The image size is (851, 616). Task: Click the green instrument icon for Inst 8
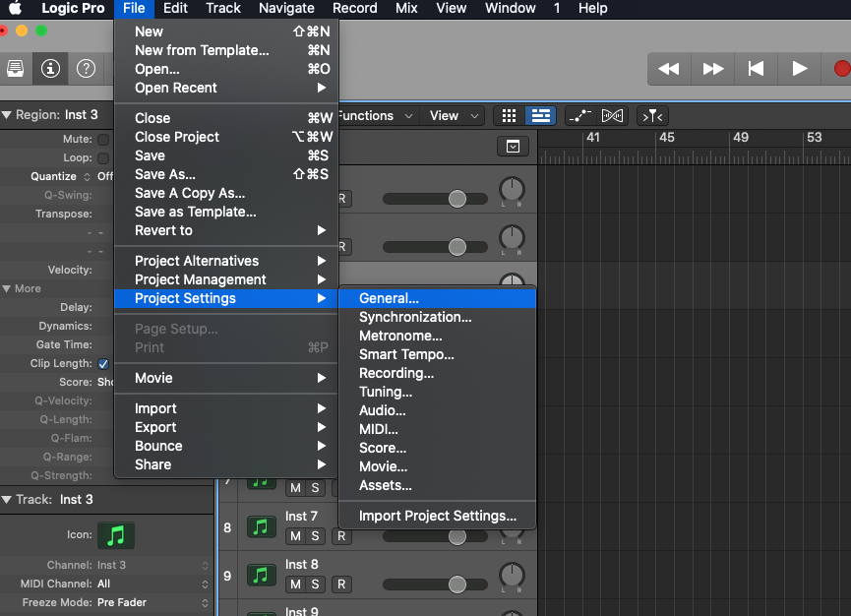(x=261, y=575)
